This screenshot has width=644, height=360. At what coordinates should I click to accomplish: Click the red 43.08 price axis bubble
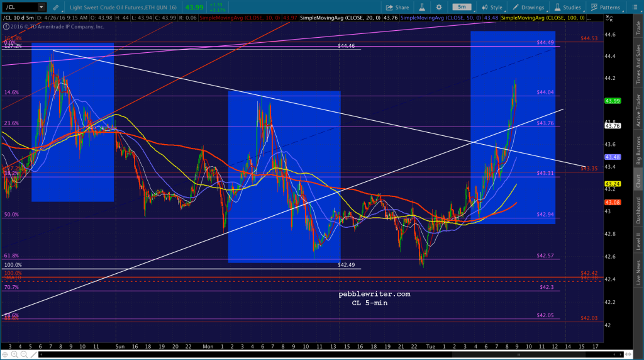[x=613, y=202]
